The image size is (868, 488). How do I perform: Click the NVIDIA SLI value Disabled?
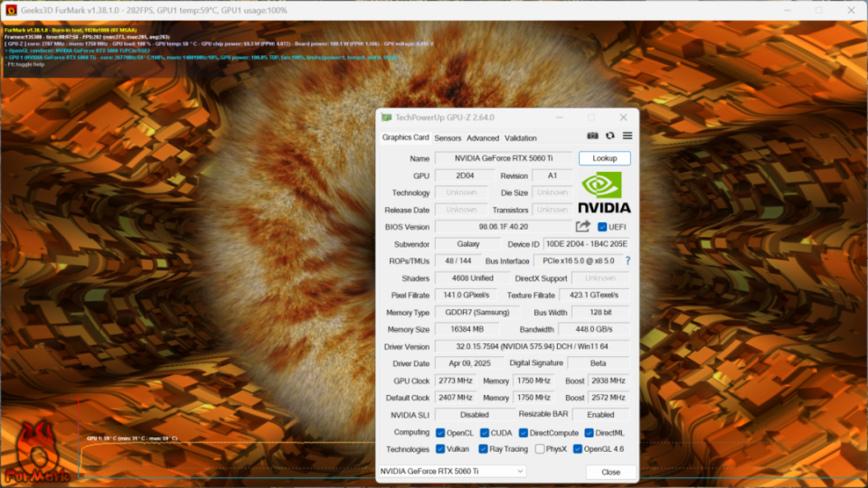pyautogui.click(x=475, y=415)
